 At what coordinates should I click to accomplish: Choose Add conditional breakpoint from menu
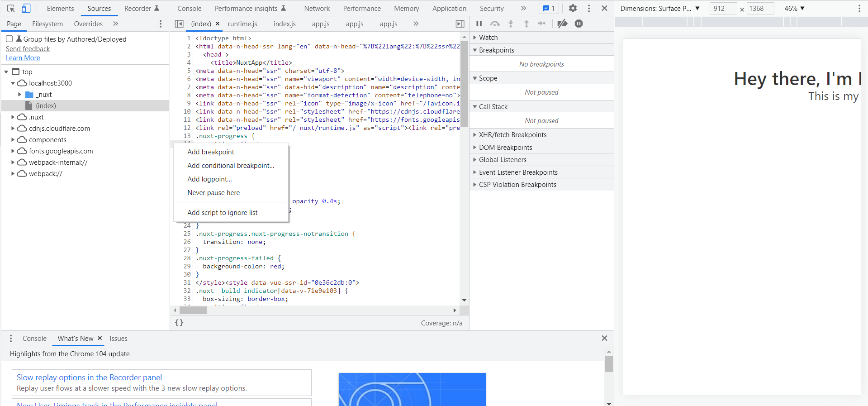[231, 166]
